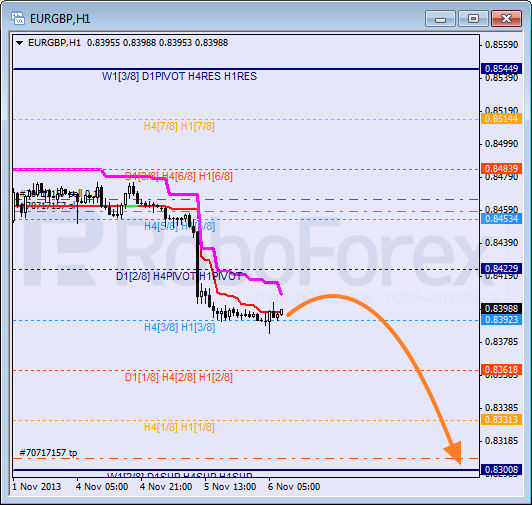Screen dimensions: 532x505
Task: Select the D1[3/8] H4[6/8] H1[6/8] label
Action: click(179, 176)
